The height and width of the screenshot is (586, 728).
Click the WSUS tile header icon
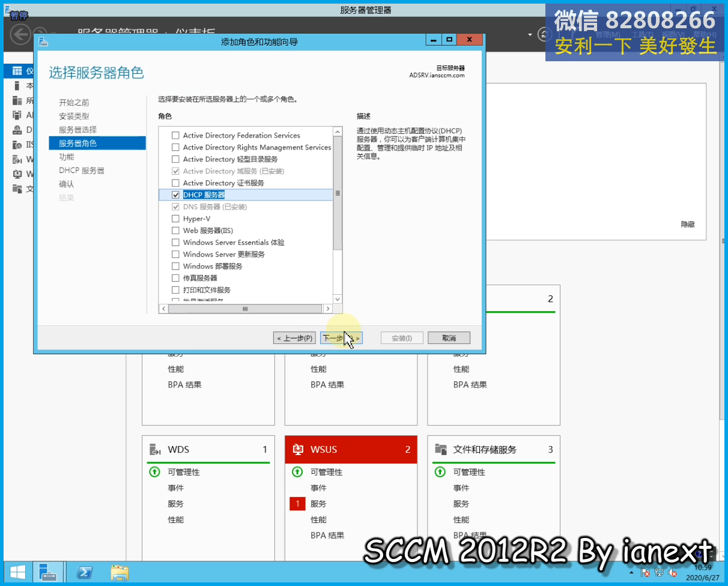click(x=297, y=449)
